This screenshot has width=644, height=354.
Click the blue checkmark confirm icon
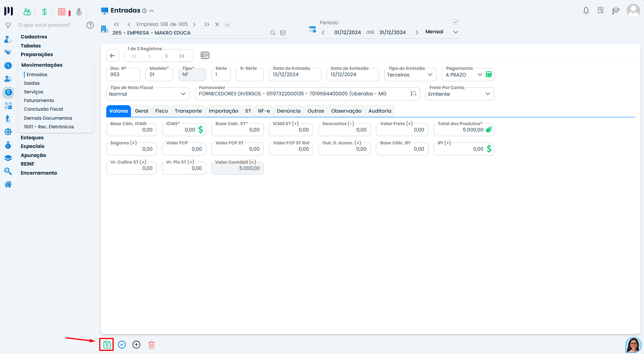pos(122,345)
